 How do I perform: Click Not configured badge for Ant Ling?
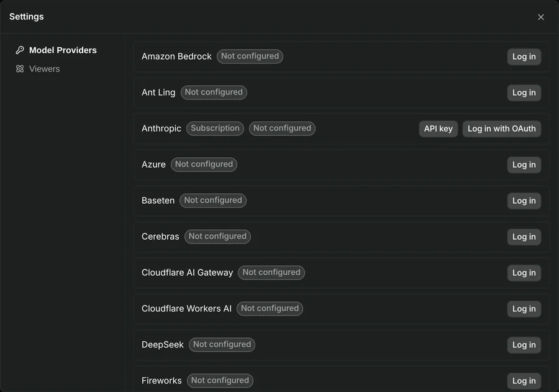(x=214, y=93)
